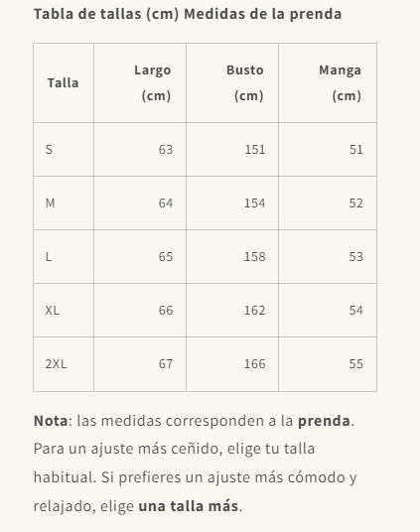Click the Talla column header
This screenshot has width=420, height=532.
pyautogui.click(x=64, y=82)
